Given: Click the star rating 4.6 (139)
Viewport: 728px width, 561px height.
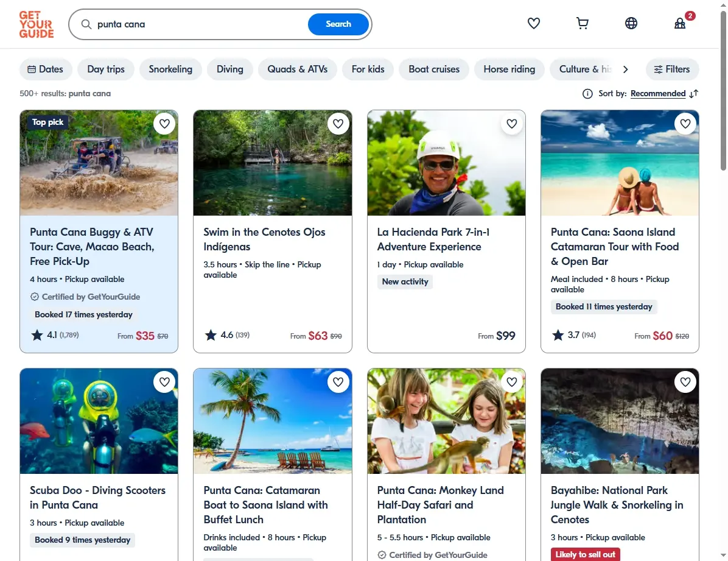Looking at the screenshot, I should click(227, 334).
